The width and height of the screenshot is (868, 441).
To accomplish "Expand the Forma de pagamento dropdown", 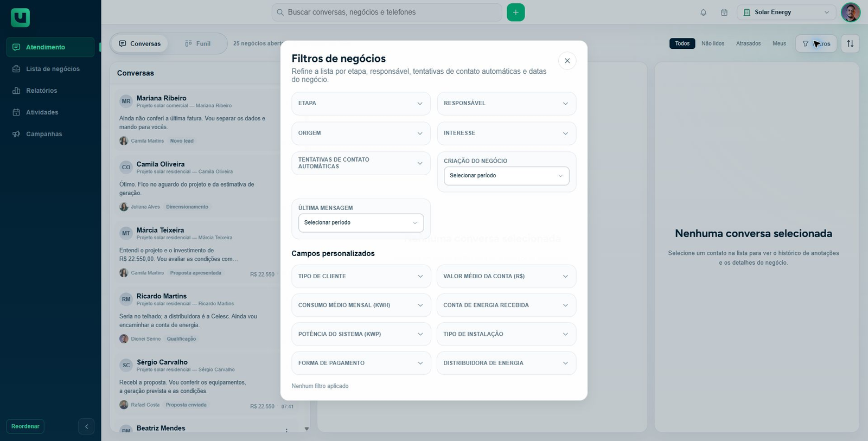I will pos(361,363).
